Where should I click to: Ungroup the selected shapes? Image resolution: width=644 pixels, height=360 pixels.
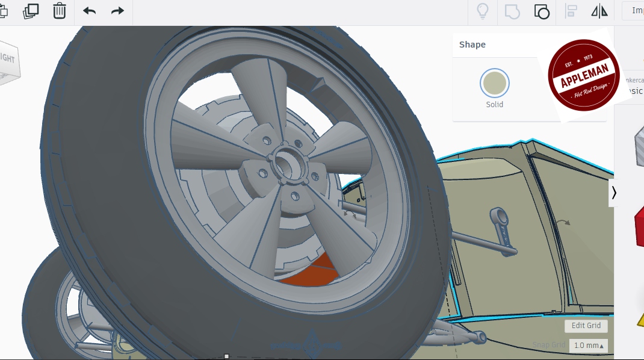click(x=541, y=11)
